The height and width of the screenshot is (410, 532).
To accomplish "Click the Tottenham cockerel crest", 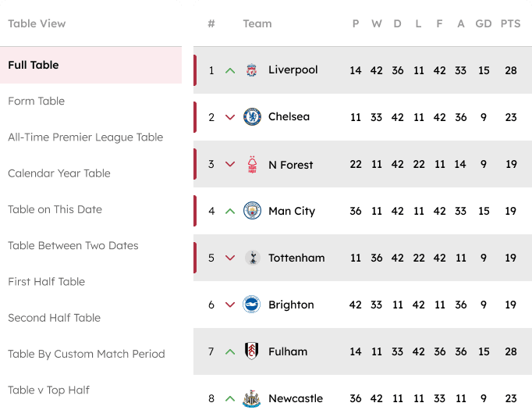I will 253,258.
